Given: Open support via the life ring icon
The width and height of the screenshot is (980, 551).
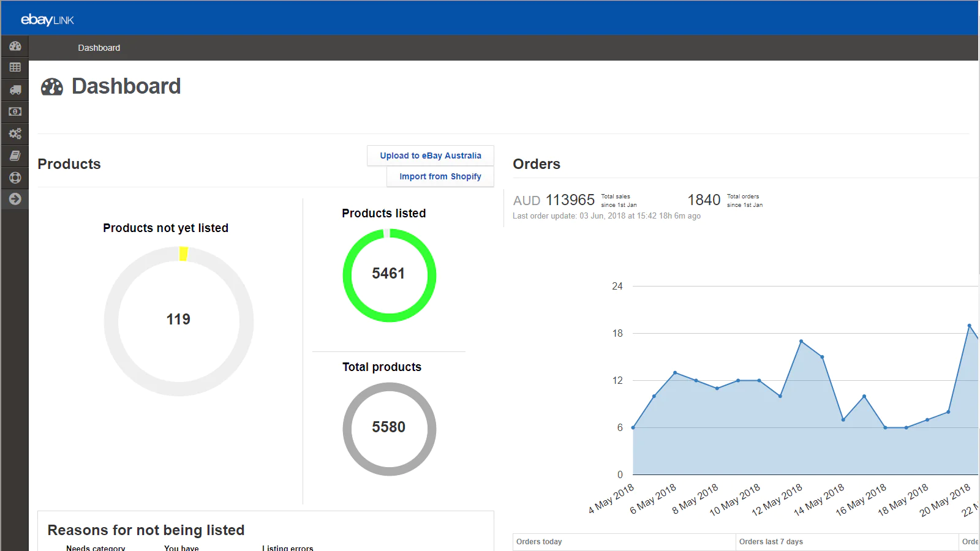Looking at the screenshot, I should 15,178.
